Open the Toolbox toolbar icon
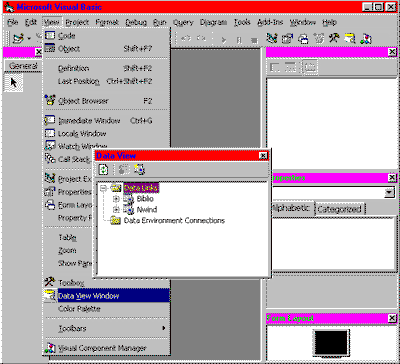 click(x=334, y=38)
